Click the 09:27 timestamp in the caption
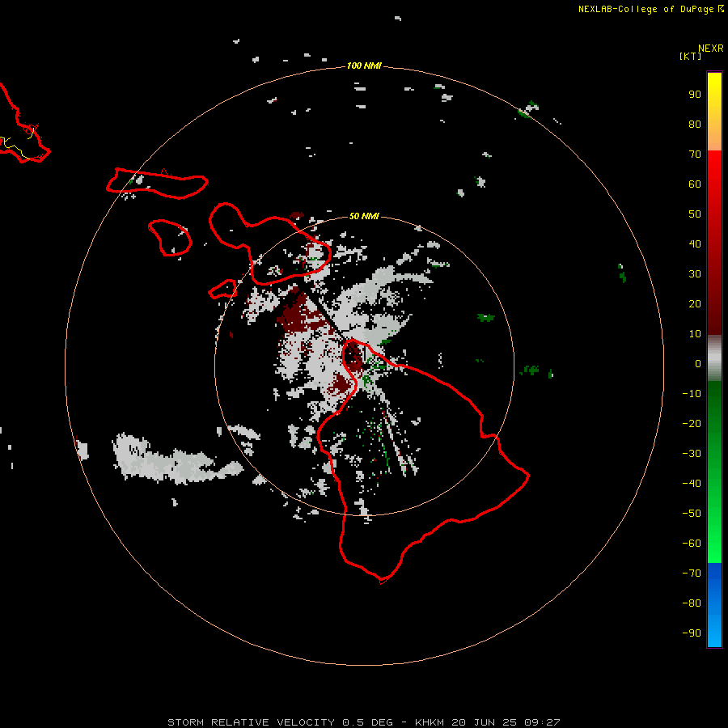Viewport: 728px width, 728px height. point(542,722)
